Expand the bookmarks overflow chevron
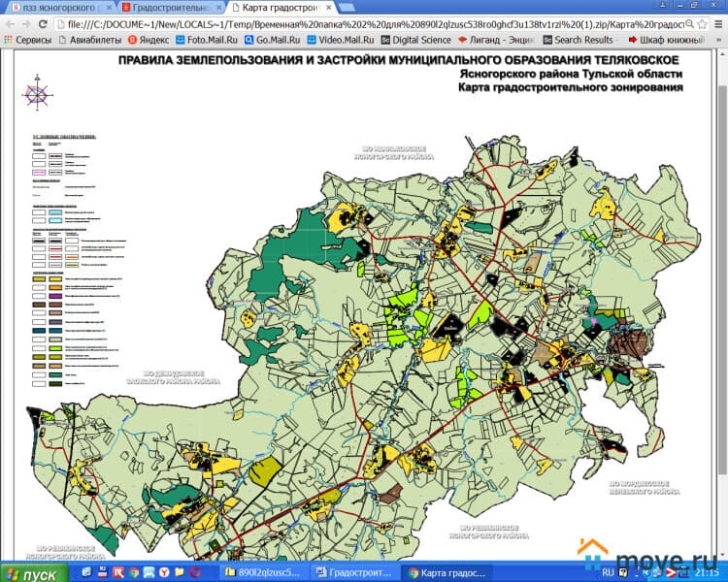The width and height of the screenshot is (728, 582). (718, 40)
